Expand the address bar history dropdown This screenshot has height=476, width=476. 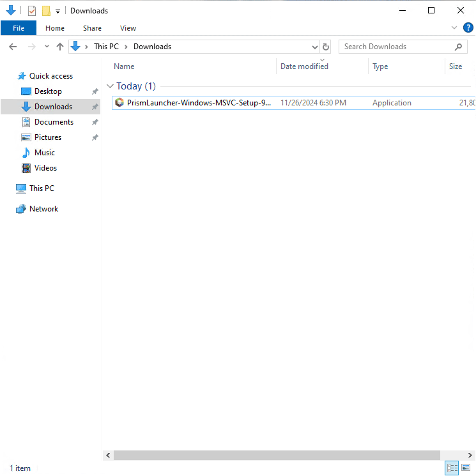tap(314, 47)
